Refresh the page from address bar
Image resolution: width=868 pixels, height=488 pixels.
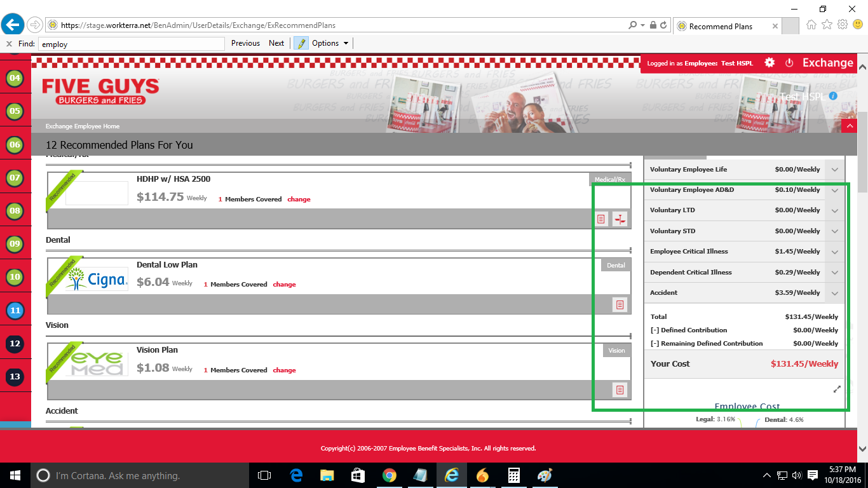pyautogui.click(x=663, y=25)
